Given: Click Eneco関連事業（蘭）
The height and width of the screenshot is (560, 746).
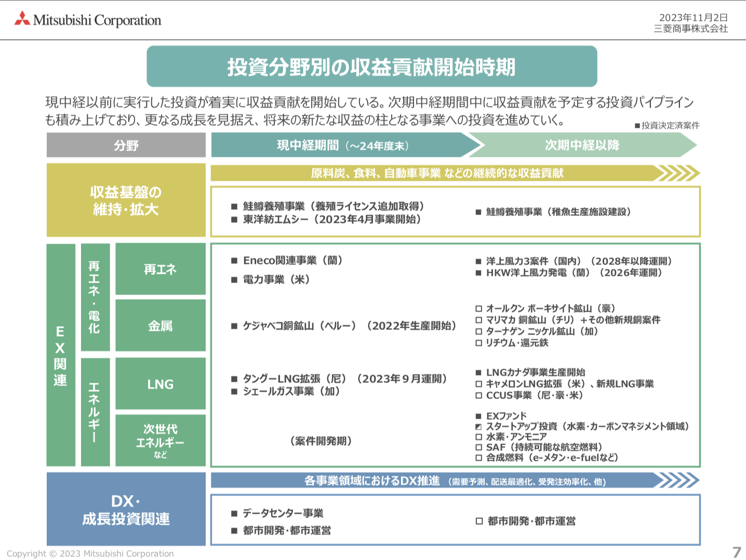Looking at the screenshot, I should point(293,260).
